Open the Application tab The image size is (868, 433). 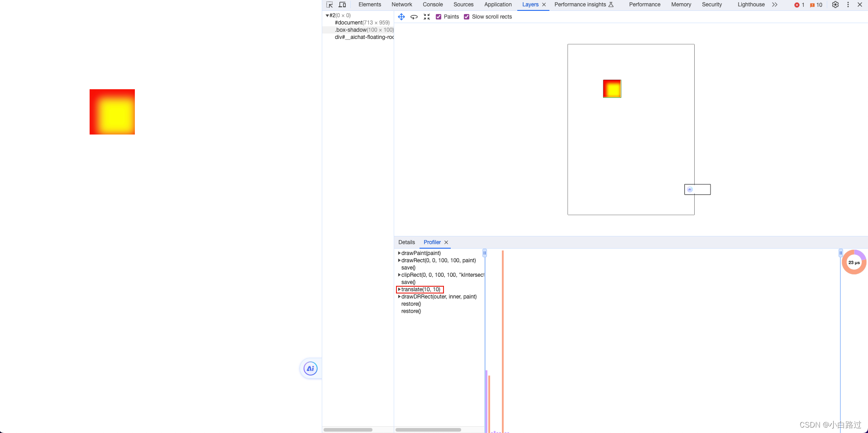click(x=498, y=5)
